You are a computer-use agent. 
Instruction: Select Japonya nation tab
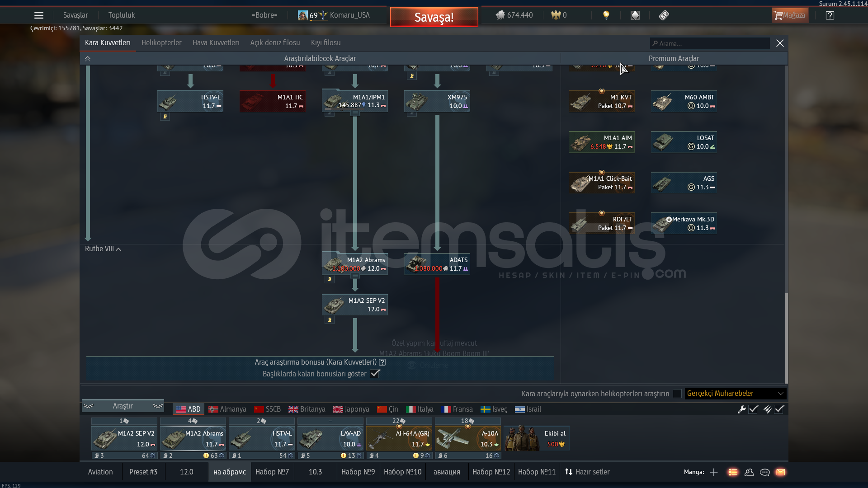(351, 409)
